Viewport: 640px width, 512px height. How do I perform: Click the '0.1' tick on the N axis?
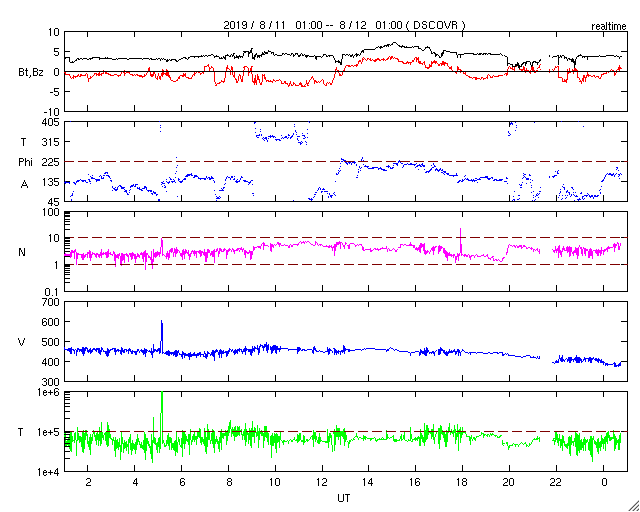click(x=53, y=292)
